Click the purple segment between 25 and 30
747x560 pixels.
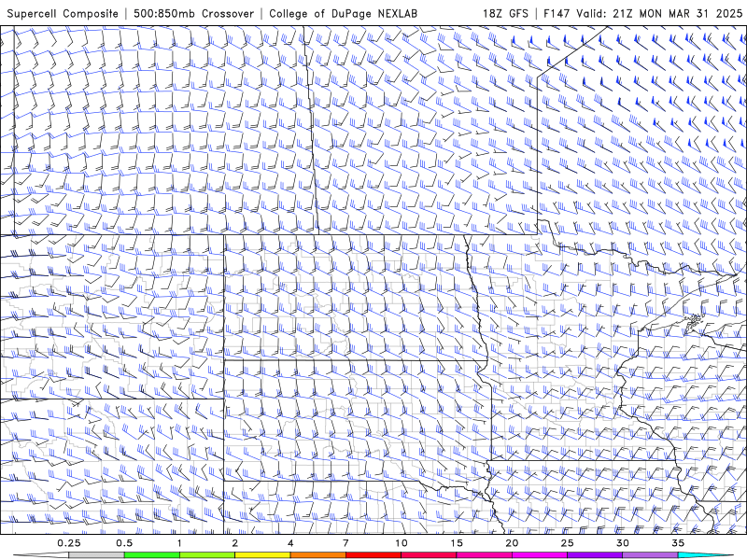click(x=595, y=554)
